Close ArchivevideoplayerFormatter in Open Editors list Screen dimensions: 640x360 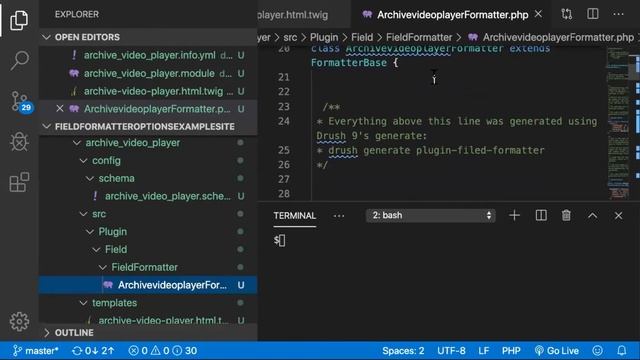coord(60,109)
